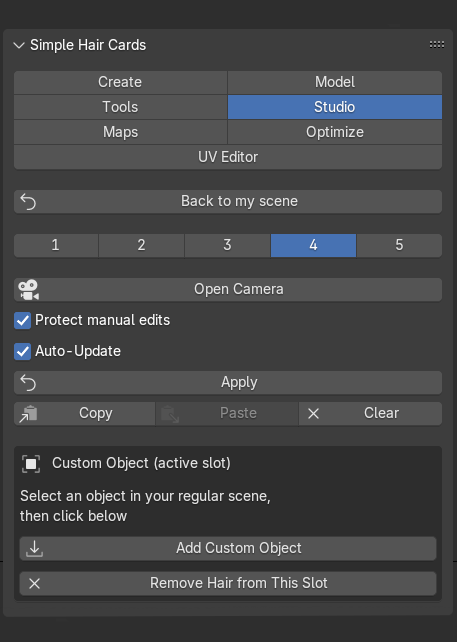Click the Simple Hair Cards panel title

point(88,45)
